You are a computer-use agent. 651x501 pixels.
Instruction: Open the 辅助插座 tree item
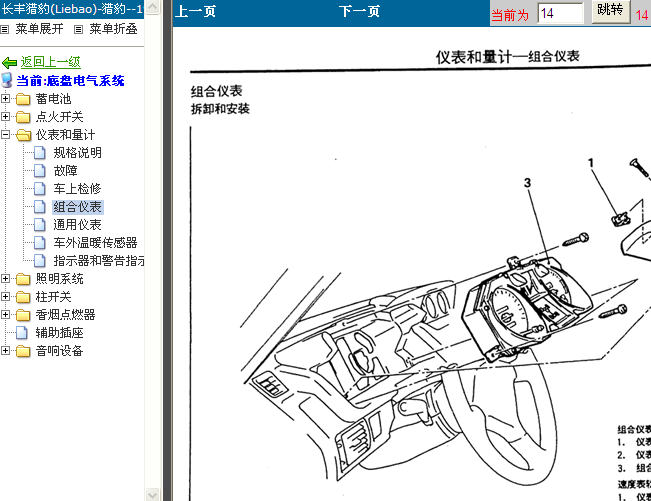click(x=60, y=333)
